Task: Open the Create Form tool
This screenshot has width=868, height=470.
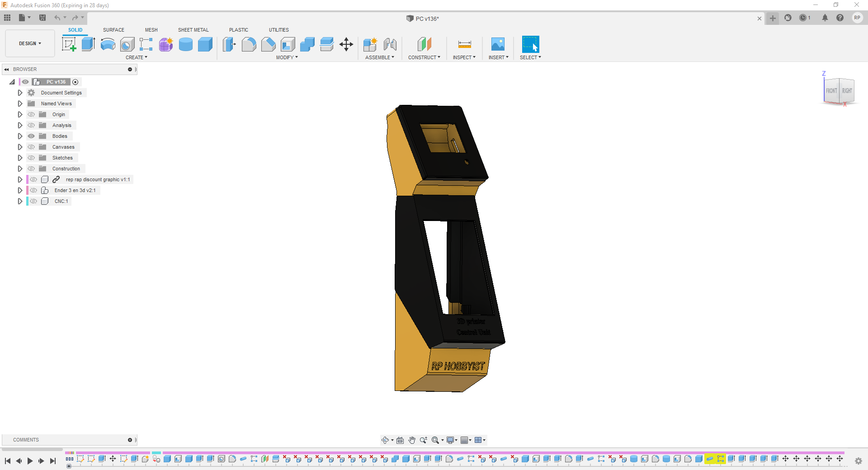Action: (x=166, y=44)
